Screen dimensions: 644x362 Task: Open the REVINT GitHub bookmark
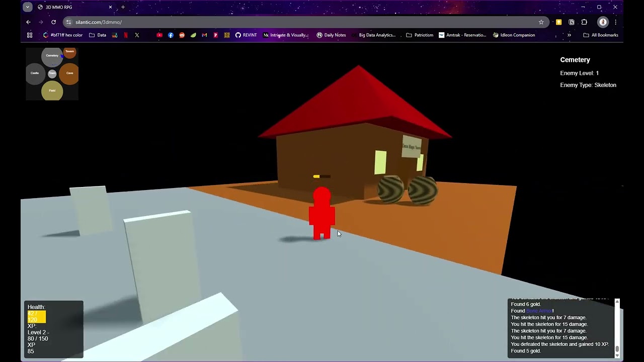coord(246,35)
